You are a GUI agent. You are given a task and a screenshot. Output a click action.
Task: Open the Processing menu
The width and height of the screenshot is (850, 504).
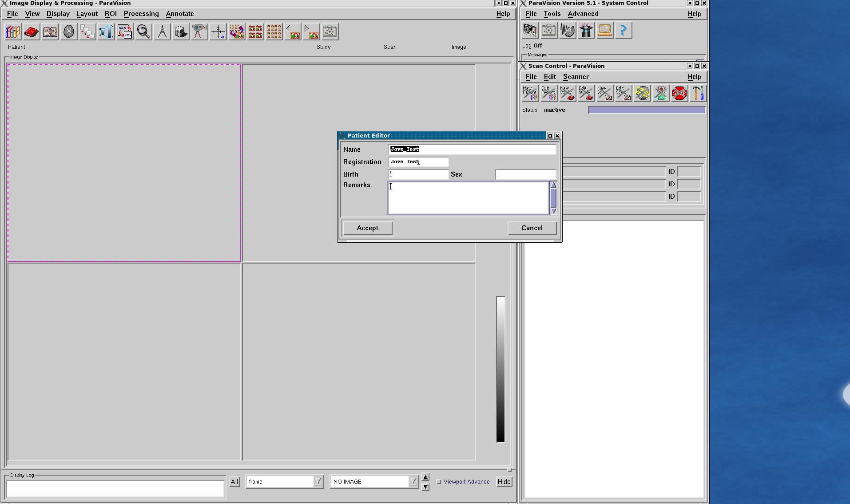(x=141, y=14)
